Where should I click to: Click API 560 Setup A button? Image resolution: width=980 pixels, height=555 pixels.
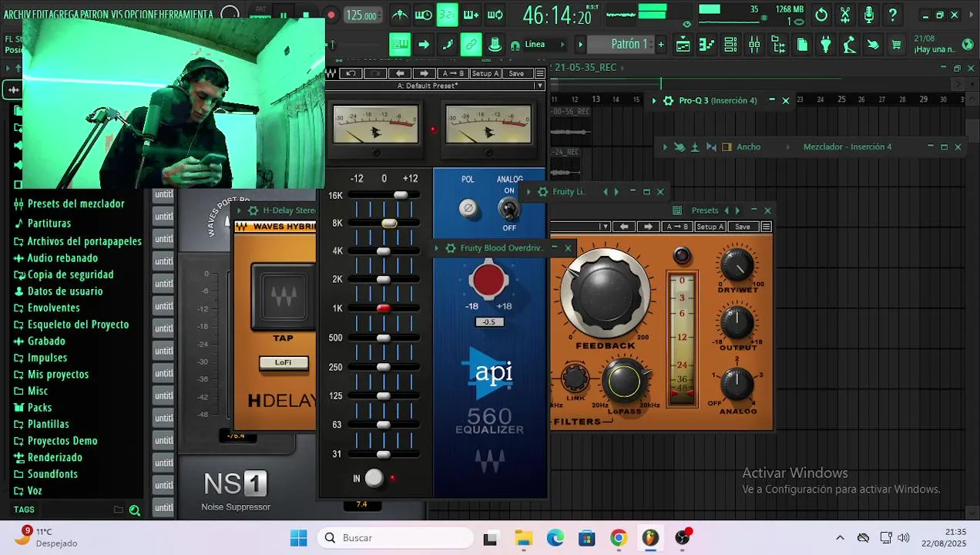click(x=485, y=73)
